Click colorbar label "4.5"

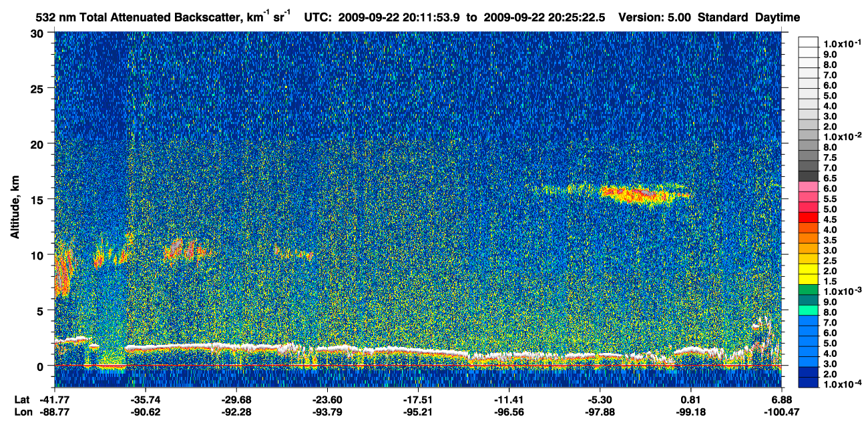click(x=831, y=219)
